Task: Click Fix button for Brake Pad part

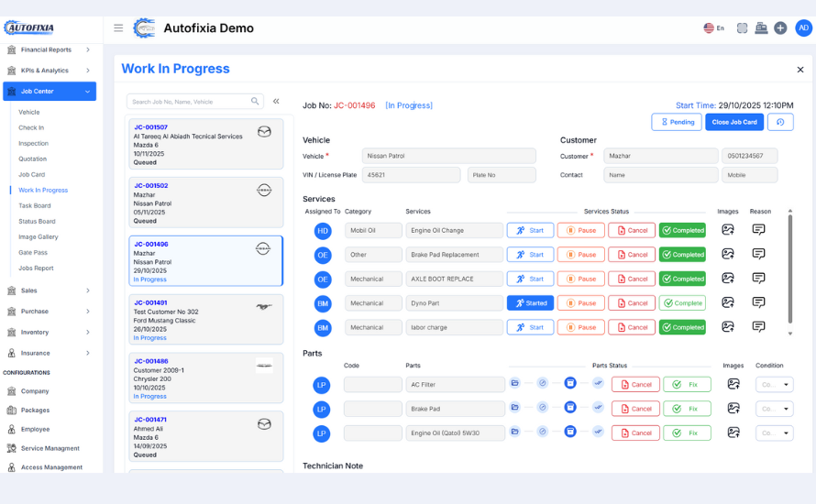Action: point(687,409)
